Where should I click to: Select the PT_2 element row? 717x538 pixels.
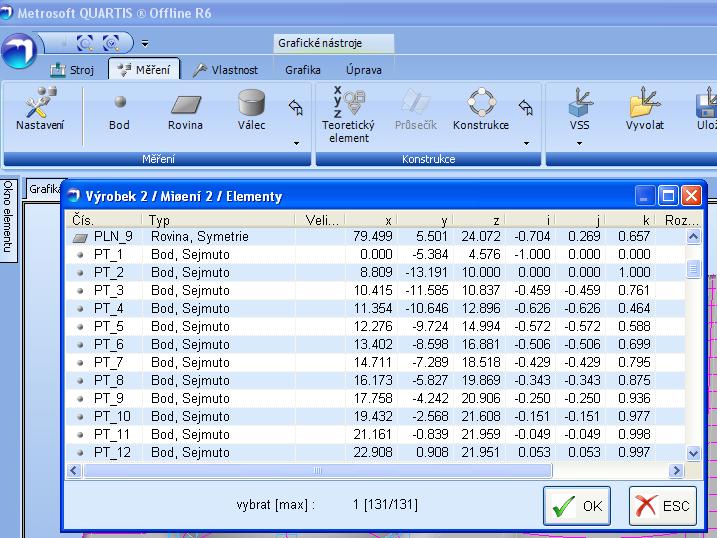tap(375, 272)
